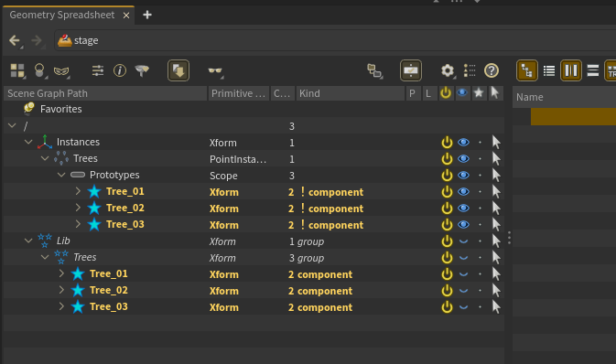Screen dimensions: 616x364
Task: Click the info circle icon
Action: click(x=120, y=70)
